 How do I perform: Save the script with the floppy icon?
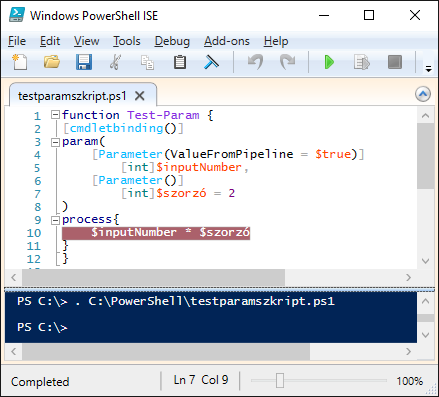pos(84,62)
